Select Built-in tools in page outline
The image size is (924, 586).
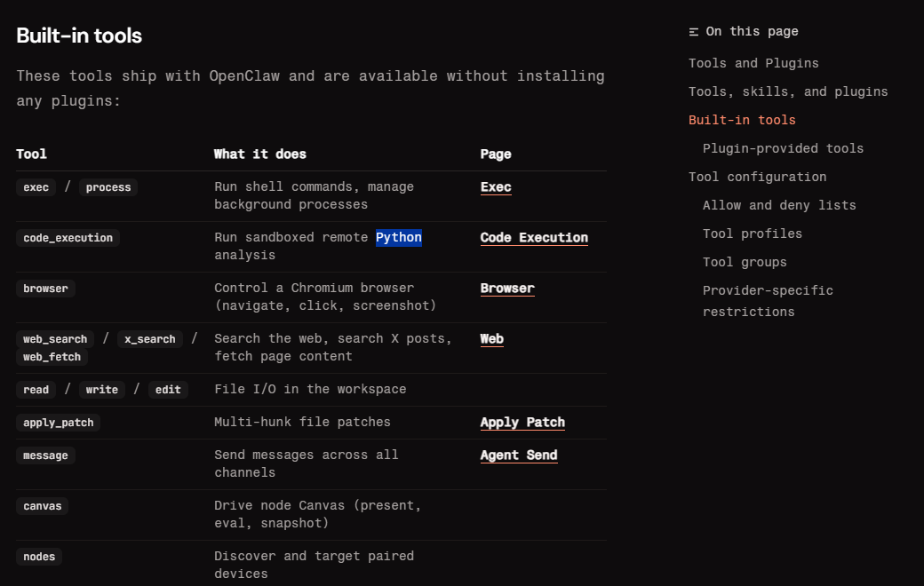coord(742,120)
